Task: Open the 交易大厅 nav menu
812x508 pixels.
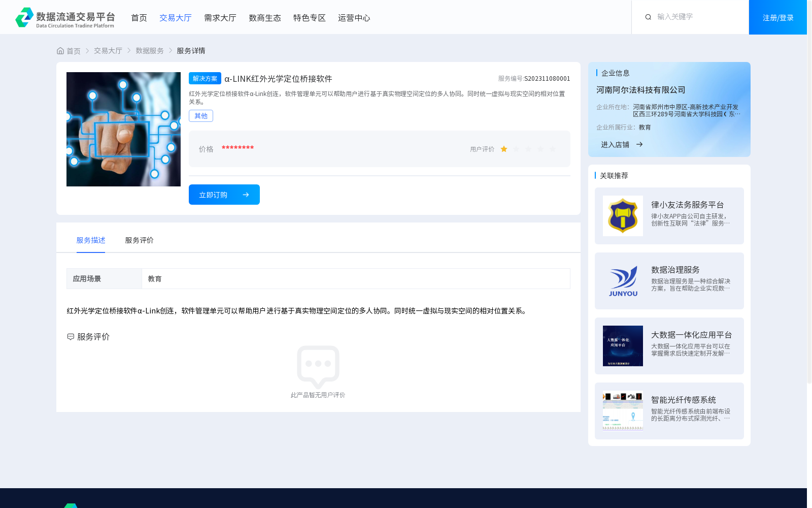Action: (x=176, y=18)
